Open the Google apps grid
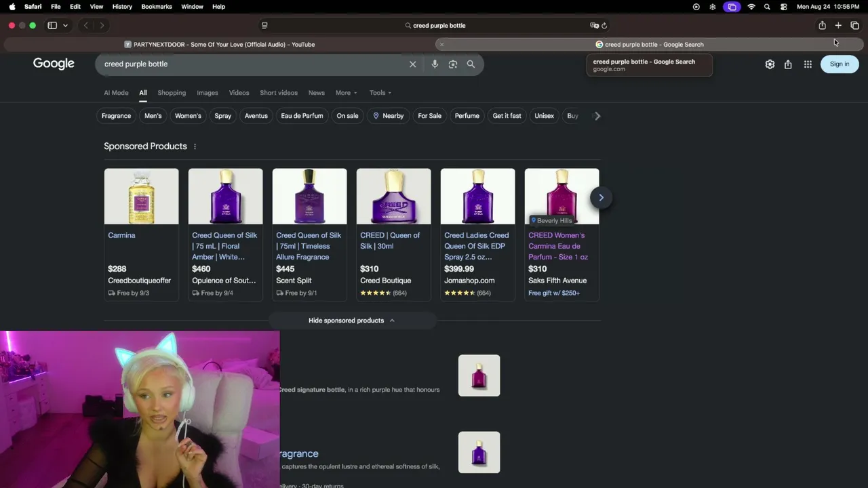This screenshot has width=868, height=488. pyautogui.click(x=808, y=64)
